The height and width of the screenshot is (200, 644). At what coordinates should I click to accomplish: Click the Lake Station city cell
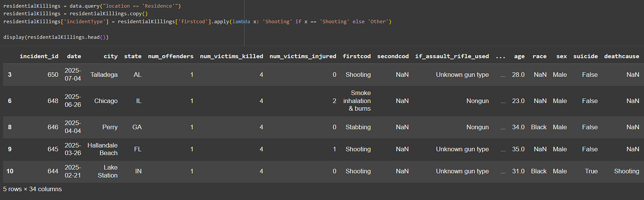coord(108,171)
